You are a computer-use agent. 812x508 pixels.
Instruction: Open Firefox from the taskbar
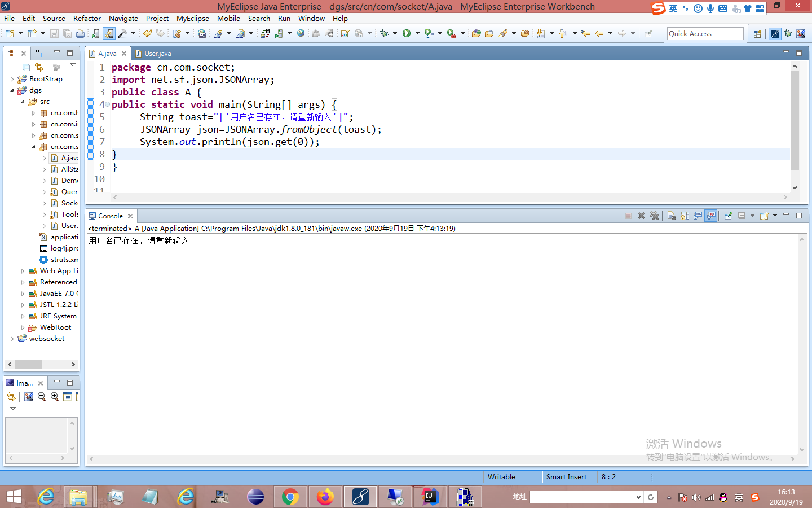325,497
